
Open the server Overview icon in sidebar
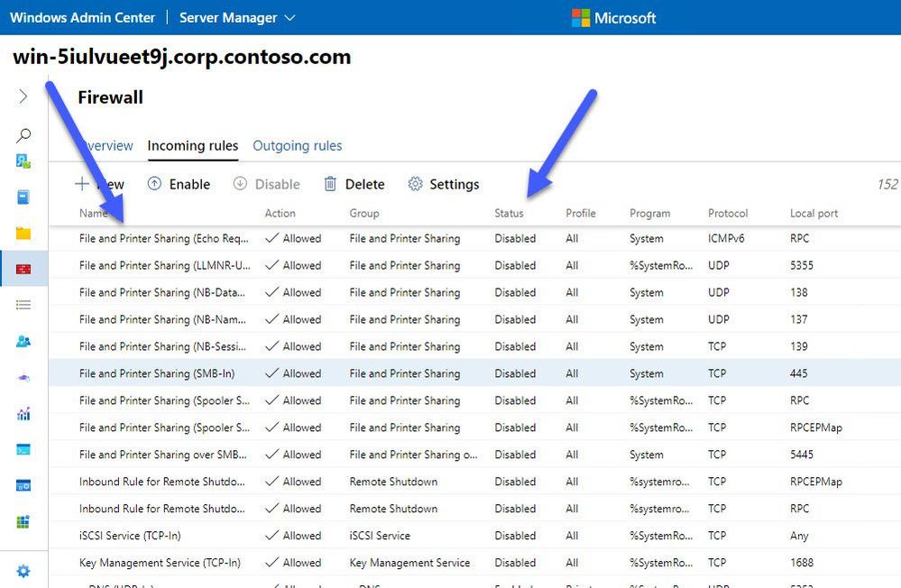pyautogui.click(x=23, y=161)
